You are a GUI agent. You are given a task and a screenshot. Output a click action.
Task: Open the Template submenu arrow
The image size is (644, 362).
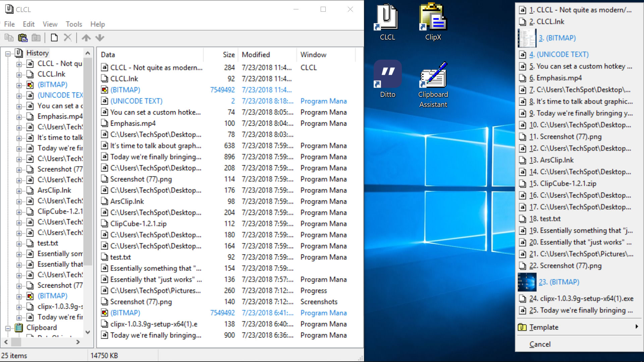click(636, 327)
